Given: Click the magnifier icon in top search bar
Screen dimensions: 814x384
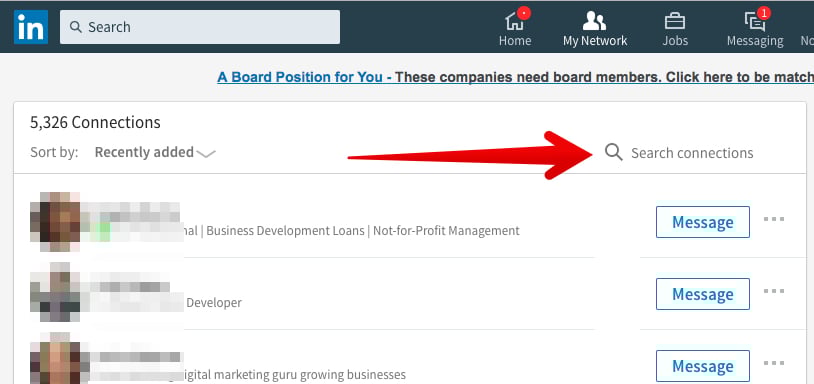Looking at the screenshot, I should (76, 26).
